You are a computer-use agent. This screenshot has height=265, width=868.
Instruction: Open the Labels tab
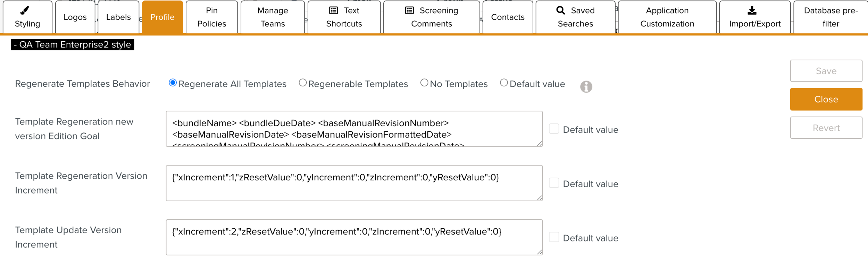118,17
